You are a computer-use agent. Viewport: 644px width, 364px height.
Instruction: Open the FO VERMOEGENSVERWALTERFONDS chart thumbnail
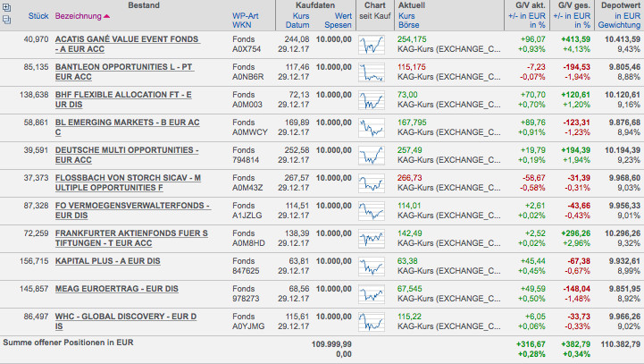pos(372,211)
